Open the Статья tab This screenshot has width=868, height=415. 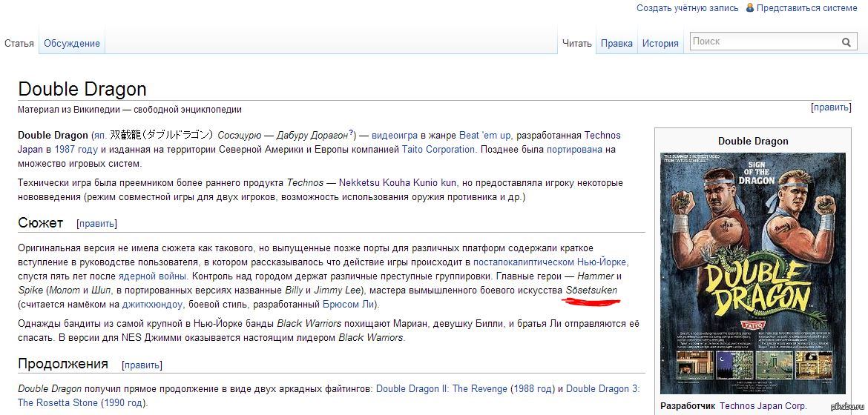tap(19, 43)
